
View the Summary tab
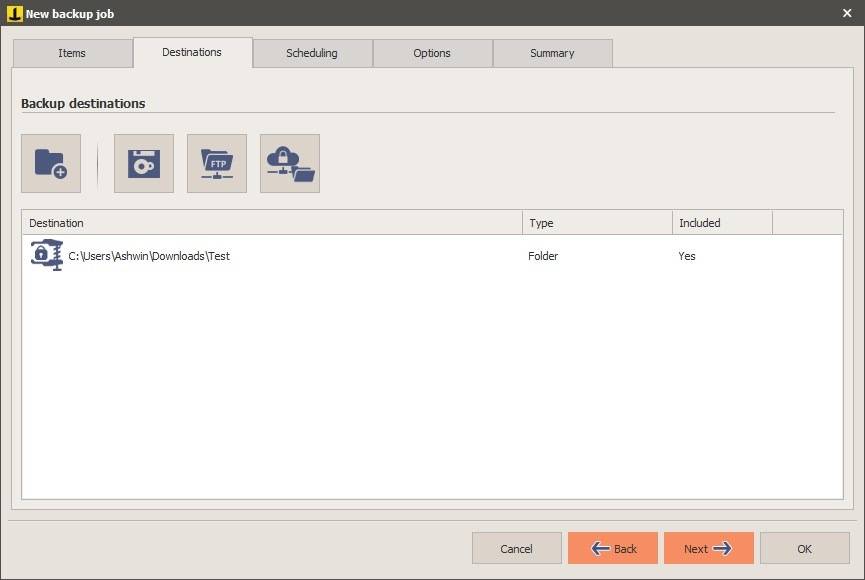click(x=552, y=52)
